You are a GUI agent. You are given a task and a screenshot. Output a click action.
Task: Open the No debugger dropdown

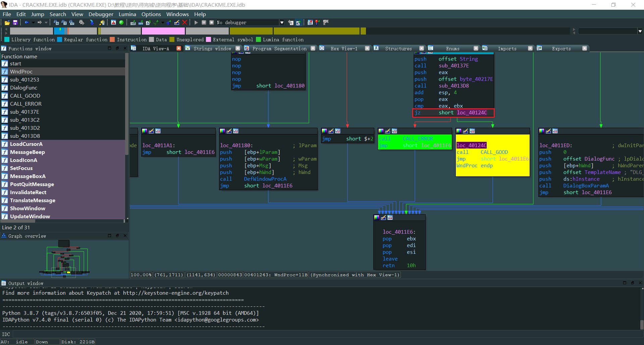click(x=282, y=22)
